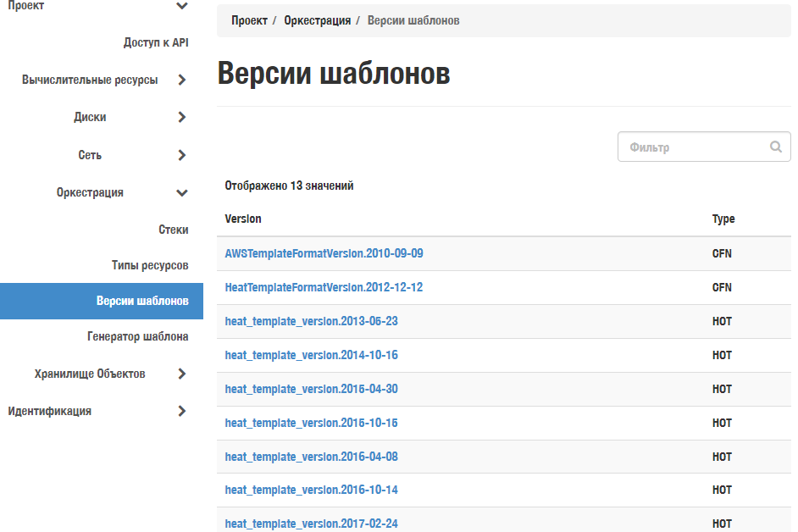Image resolution: width=798 pixels, height=532 pixels.
Task: Collapse the Оркестрация section chevron
Action: point(180,192)
